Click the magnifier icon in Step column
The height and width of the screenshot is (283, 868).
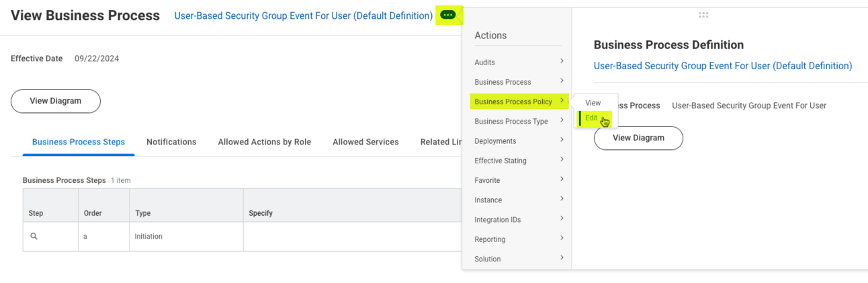click(34, 237)
